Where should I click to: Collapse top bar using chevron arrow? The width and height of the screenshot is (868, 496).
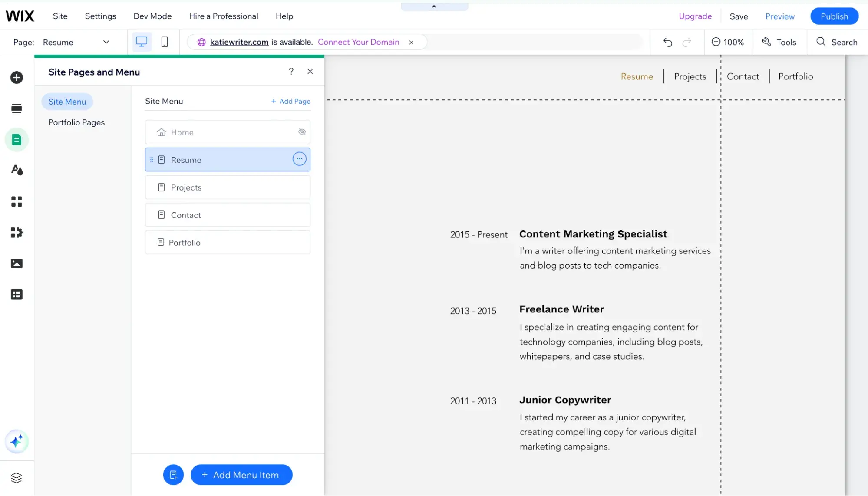[x=434, y=7]
